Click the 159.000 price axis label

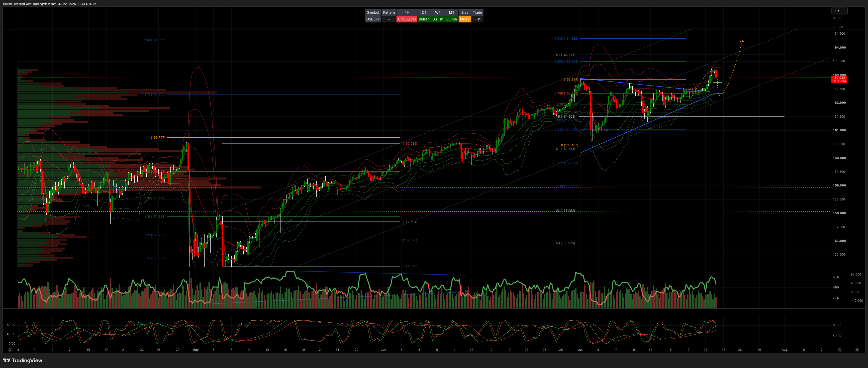coord(839,185)
